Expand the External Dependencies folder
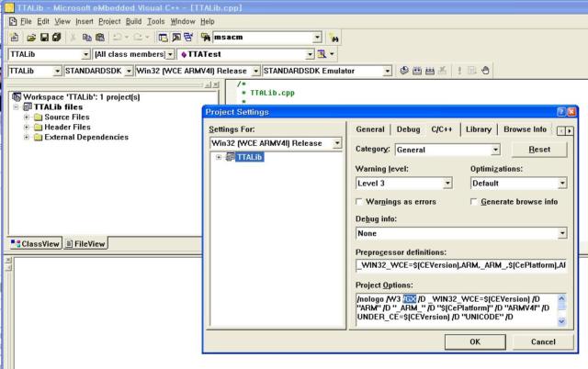Viewport: 588px width, 369px height. [27, 137]
